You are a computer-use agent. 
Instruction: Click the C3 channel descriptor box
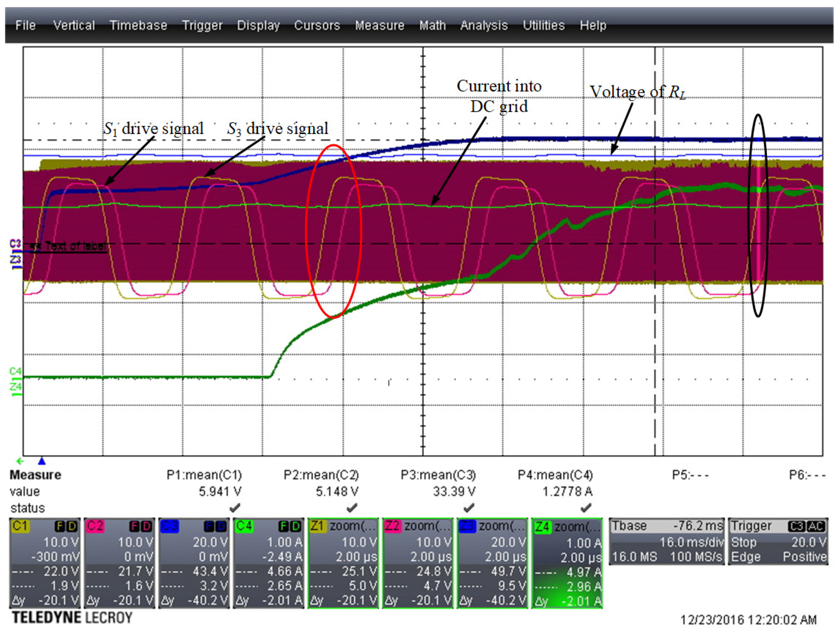(x=194, y=563)
